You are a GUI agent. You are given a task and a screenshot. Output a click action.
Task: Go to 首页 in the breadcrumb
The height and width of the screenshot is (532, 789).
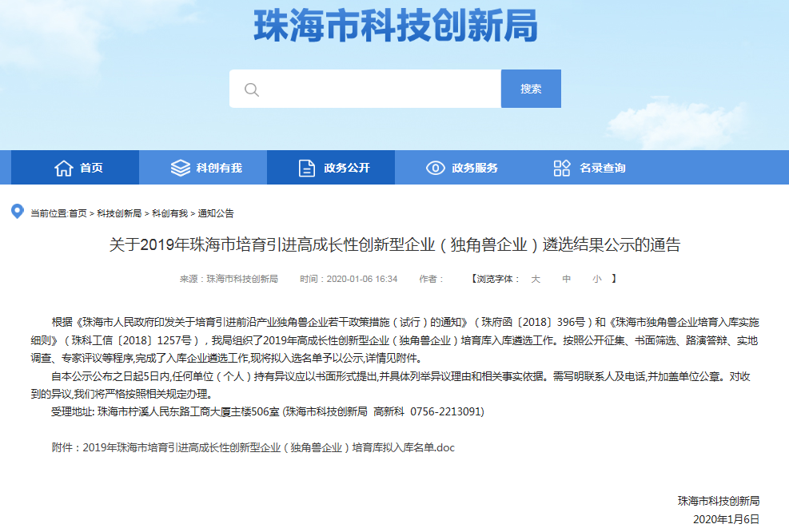pos(78,213)
